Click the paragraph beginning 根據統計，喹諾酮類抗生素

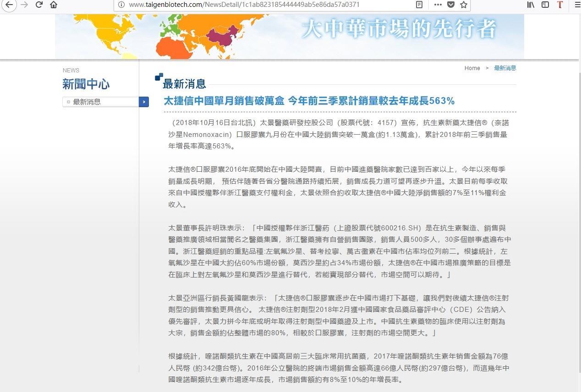click(338, 368)
